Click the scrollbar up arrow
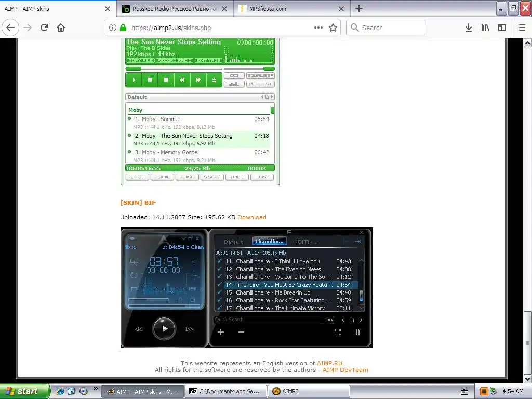The image size is (532, 399). 528,43
